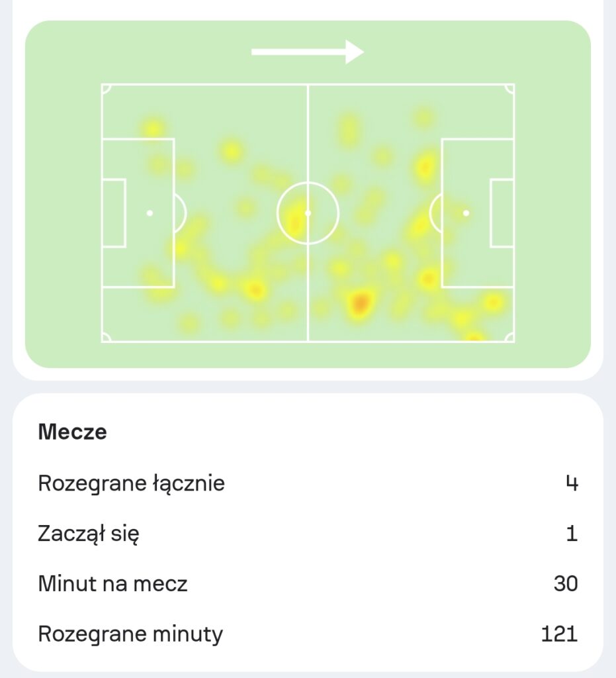Click the yellow hotspot at top-left penalty box corner
Image resolution: width=616 pixels, height=678 pixels.
(x=152, y=128)
